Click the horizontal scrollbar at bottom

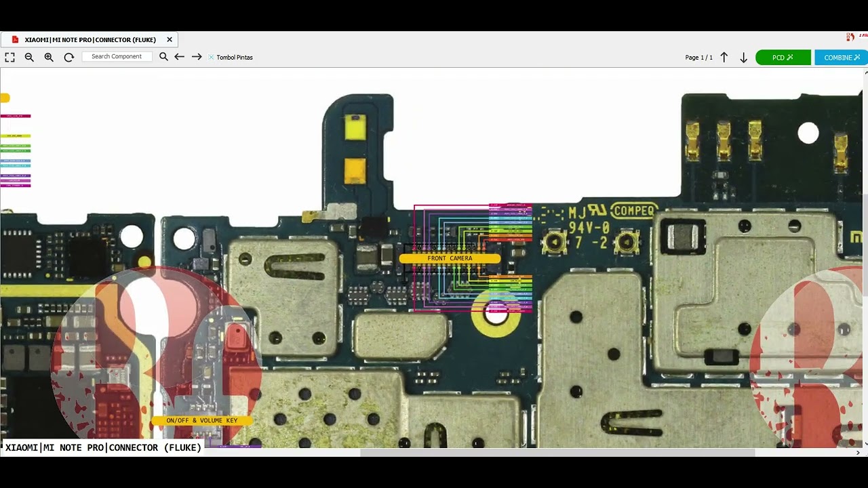(x=557, y=452)
